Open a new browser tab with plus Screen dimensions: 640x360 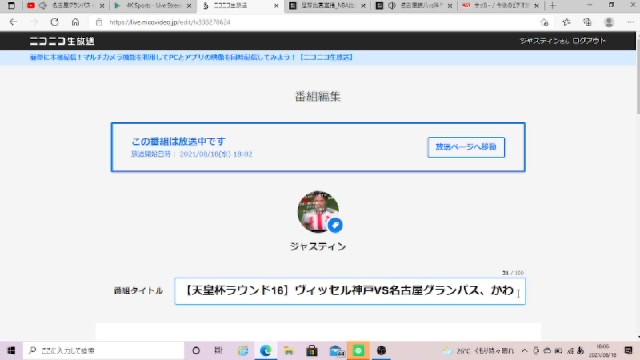pyautogui.click(x=552, y=6)
